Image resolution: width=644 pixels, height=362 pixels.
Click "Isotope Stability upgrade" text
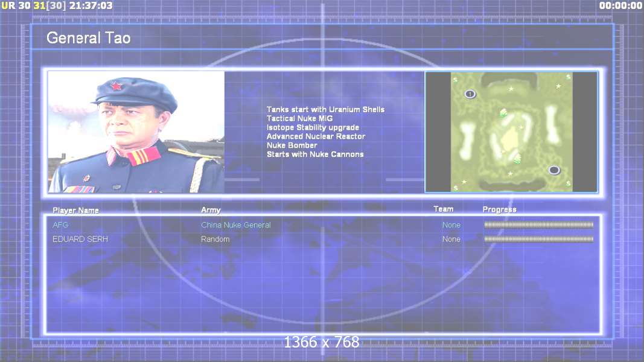point(313,128)
